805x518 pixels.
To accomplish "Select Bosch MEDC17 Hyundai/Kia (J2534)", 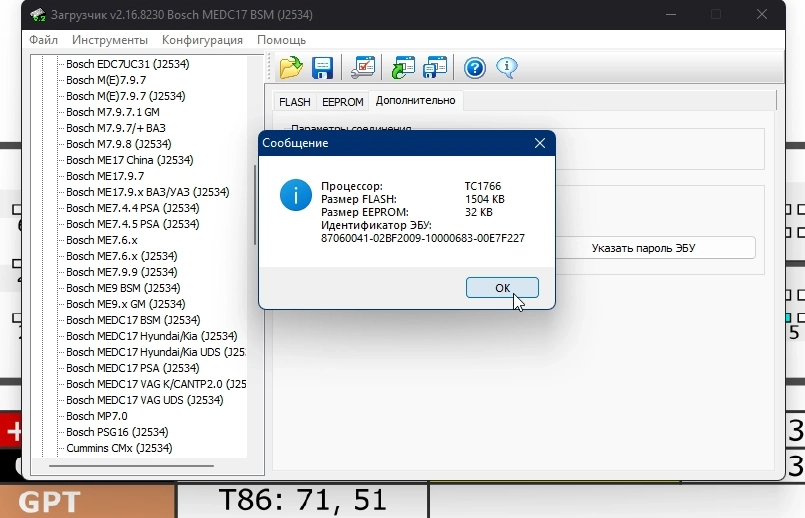I will tap(151, 336).
